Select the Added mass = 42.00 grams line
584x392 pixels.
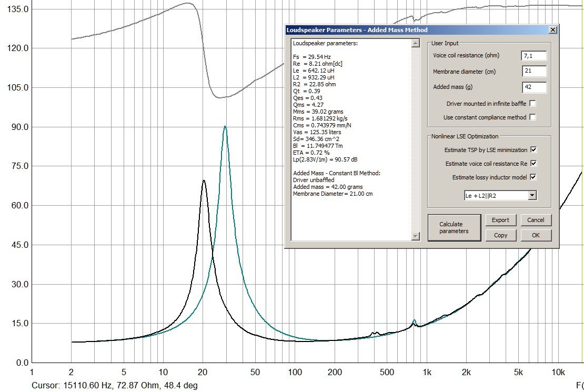click(x=328, y=187)
